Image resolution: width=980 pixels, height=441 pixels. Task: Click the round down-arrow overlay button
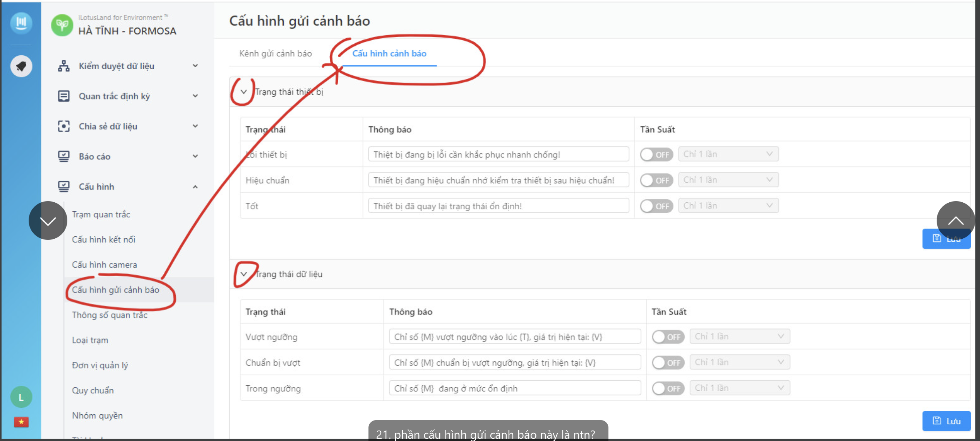pos(48,220)
